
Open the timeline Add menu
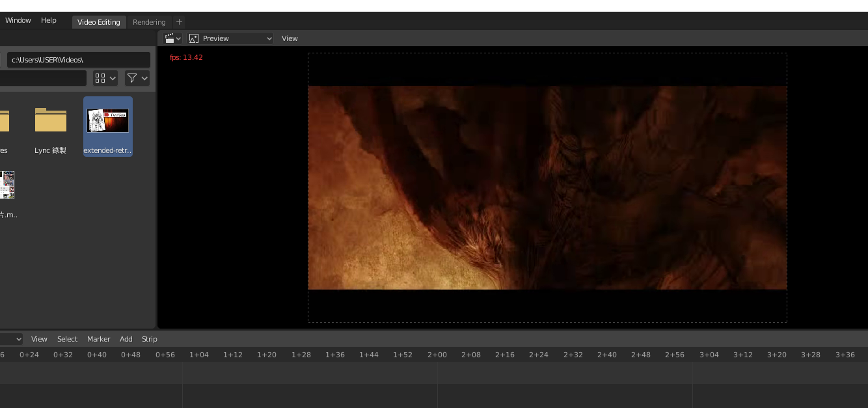point(126,339)
